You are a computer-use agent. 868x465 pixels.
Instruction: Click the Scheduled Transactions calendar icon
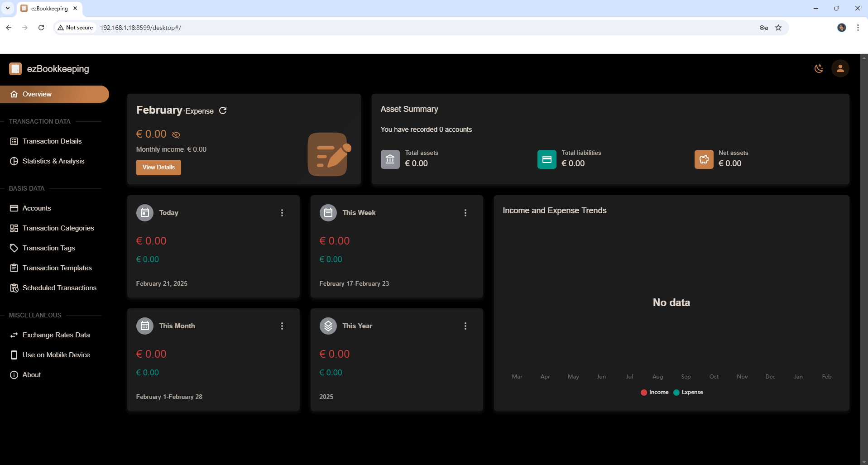point(14,288)
